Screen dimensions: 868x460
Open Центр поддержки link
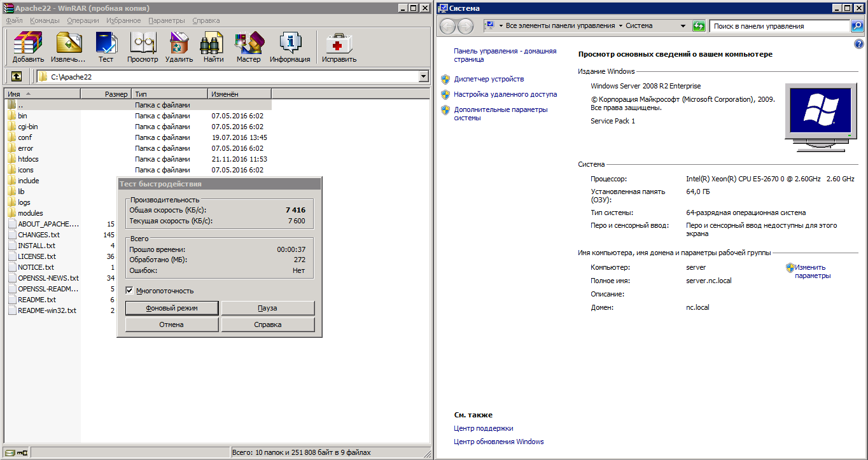pyautogui.click(x=484, y=428)
